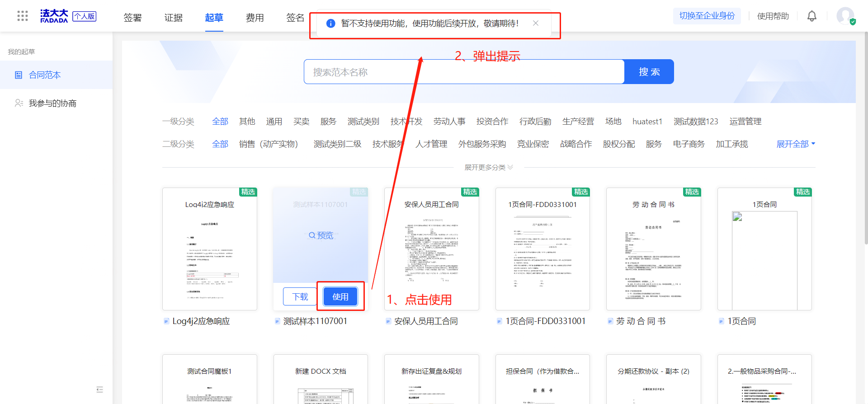Filter by 买卖 category
The height and width of the screenshot is (404, 868).
[302, 122]
